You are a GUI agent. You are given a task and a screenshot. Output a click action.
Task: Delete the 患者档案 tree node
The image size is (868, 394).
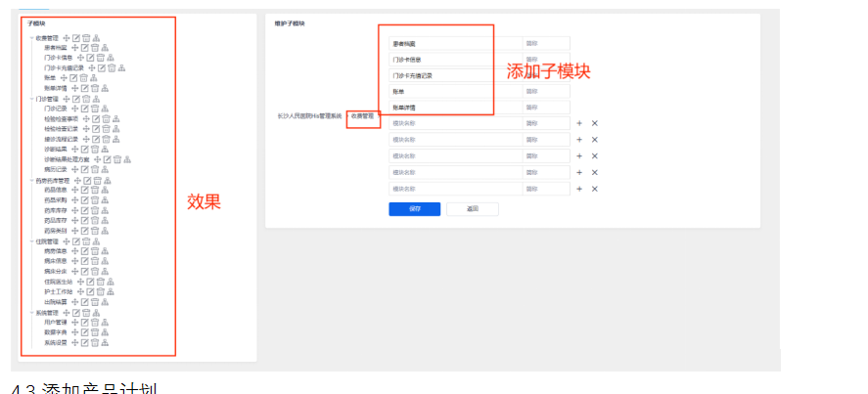(x=95, y=48)
